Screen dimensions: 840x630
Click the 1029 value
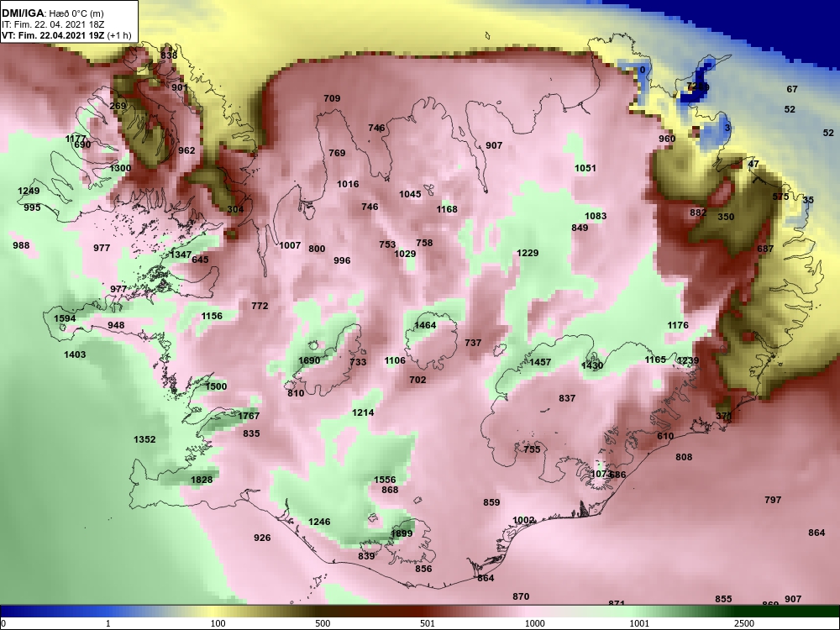(405, 254)
